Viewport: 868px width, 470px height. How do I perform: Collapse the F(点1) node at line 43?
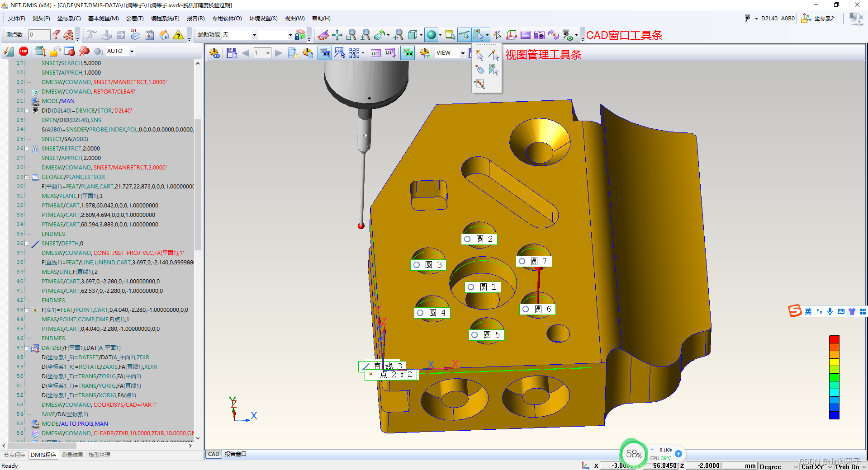coord(27,310)
